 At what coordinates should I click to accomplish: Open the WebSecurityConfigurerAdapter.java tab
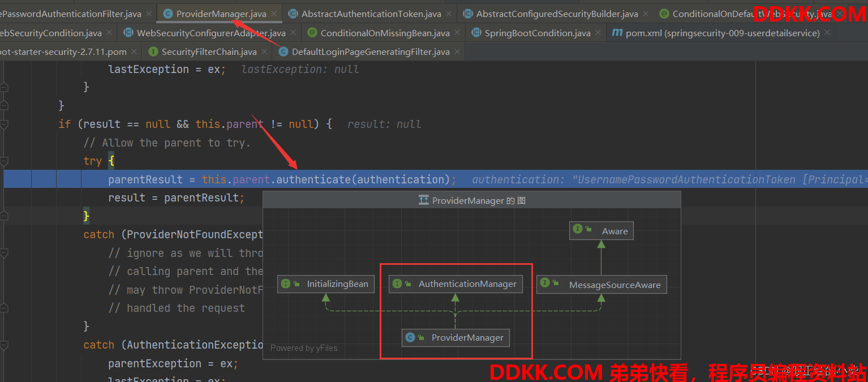[210, 33]
